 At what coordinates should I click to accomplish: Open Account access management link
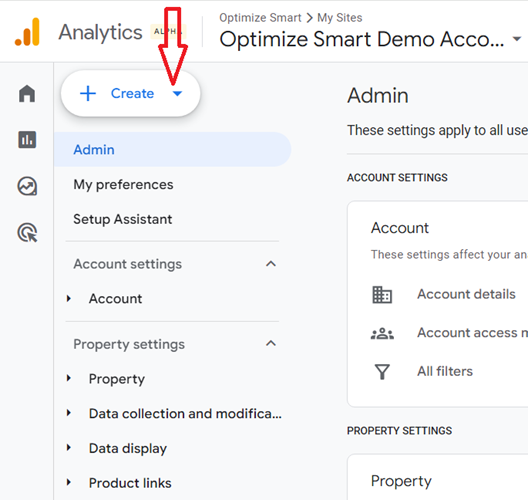tap(472, 333)
